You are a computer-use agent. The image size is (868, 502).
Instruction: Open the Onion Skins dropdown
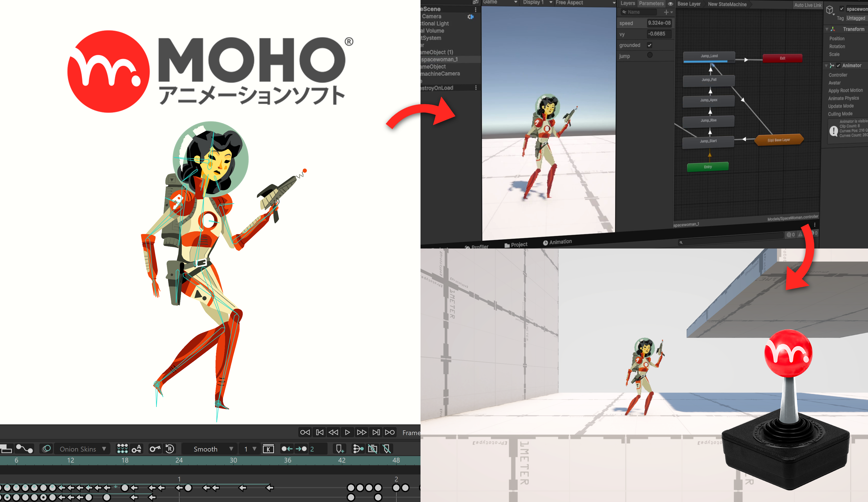pyautogui.click(x=82, y=449)
